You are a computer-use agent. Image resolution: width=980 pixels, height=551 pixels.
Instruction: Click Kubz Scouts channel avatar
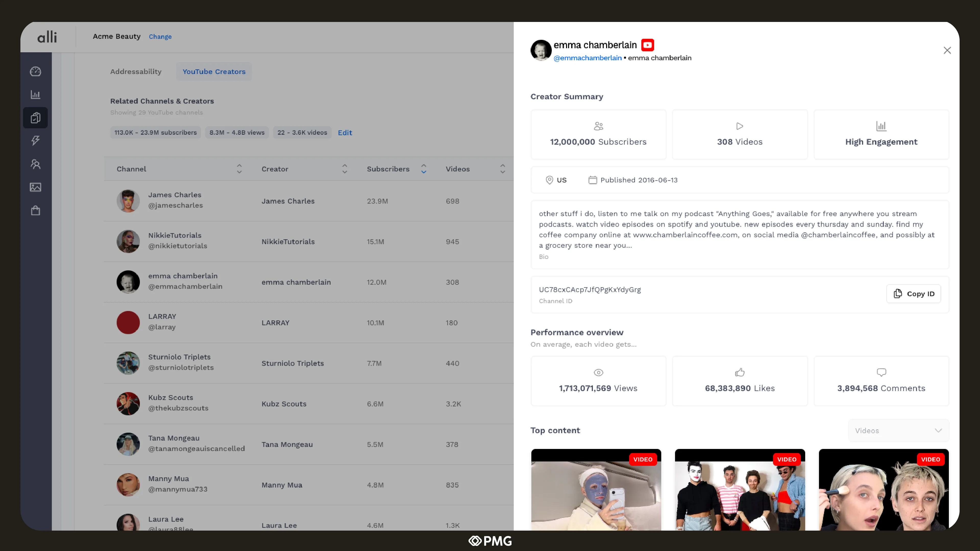coord(128,404)
